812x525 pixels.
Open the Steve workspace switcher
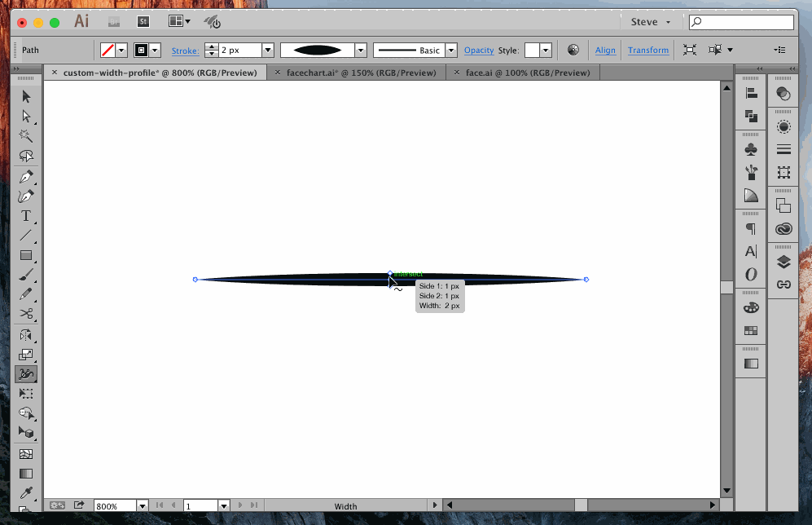pos(651,22)
